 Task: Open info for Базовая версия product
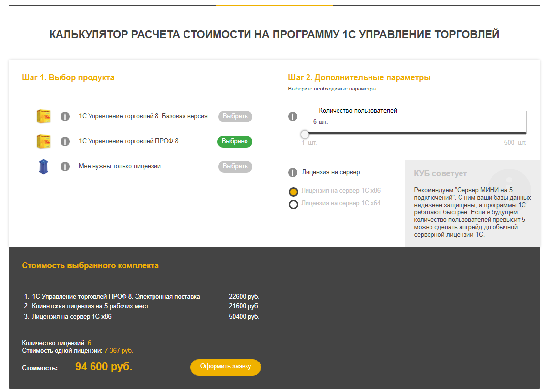pos(65,117)
